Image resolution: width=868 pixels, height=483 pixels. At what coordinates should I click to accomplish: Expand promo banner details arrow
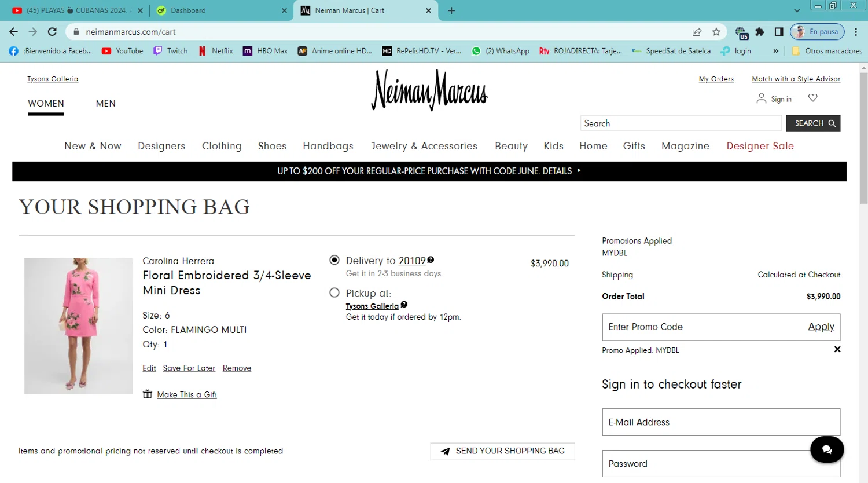(x=579, y=171)
